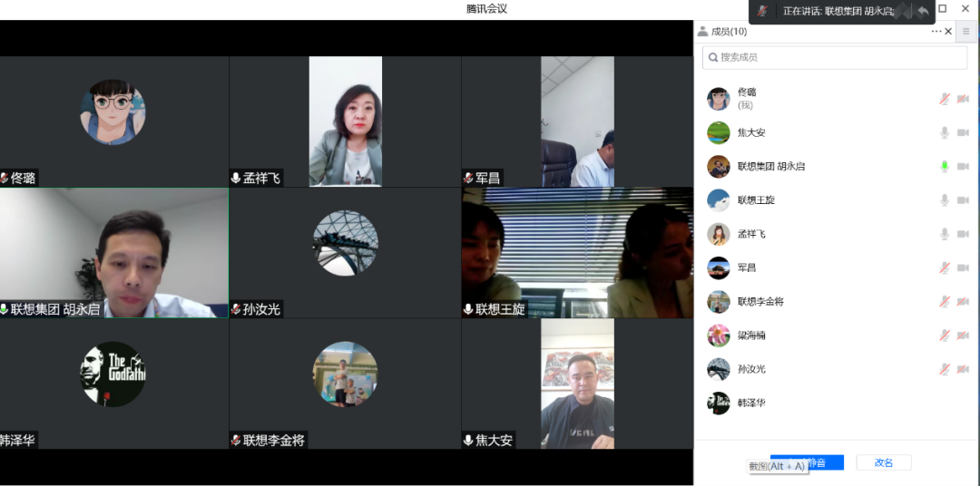Click camera icon in 联想集团 胡永启 row
980x486 pixels.
[x=963, y=166]
